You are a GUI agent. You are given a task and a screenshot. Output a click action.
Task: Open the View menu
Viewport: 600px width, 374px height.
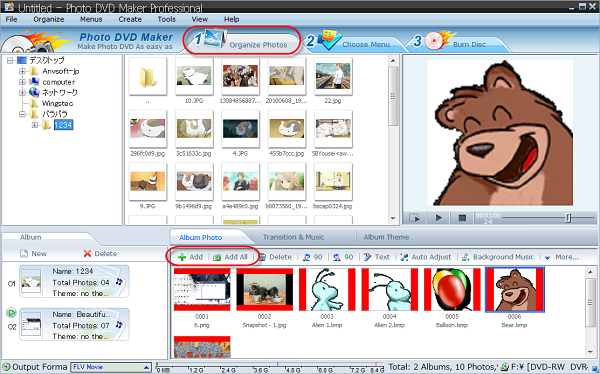tap(199, 19)
